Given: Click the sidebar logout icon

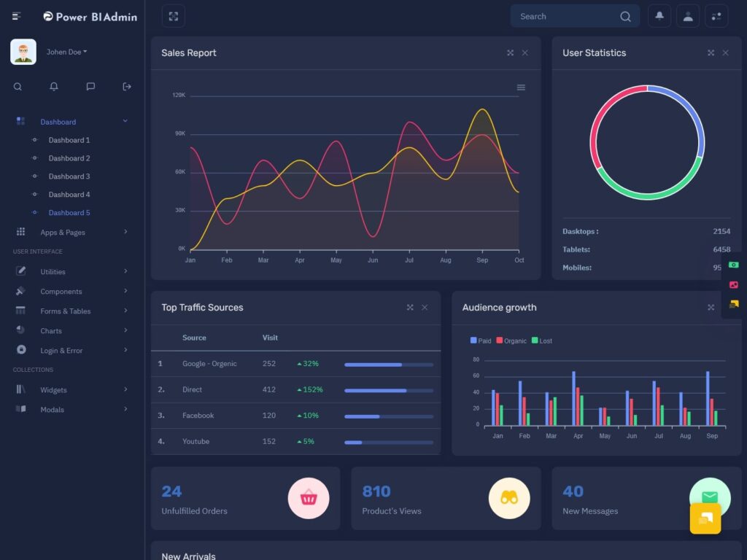Looking at the screenshot, I should pos(127,87).
